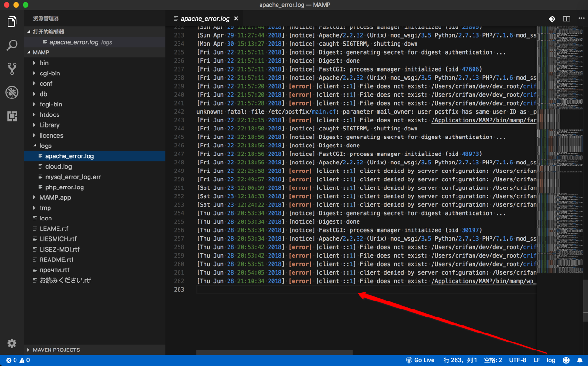The width and height of the screenshot is (588, 366).
Task: Collapse the 打开的编辑器 section
Action: point(94,32)
